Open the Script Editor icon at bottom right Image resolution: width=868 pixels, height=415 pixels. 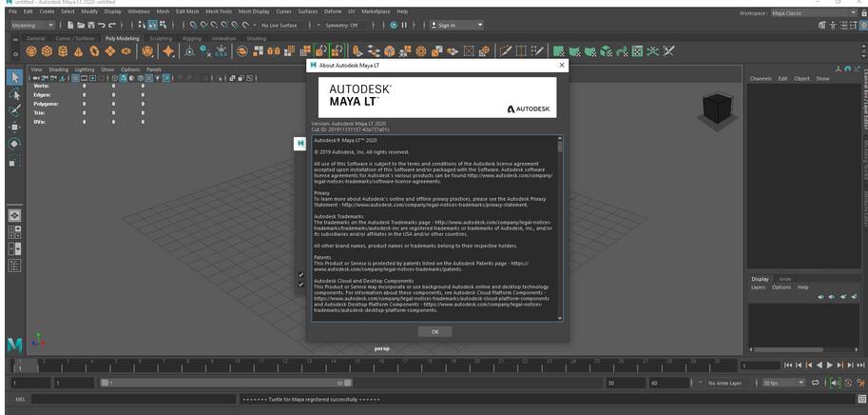pos(861,399)
